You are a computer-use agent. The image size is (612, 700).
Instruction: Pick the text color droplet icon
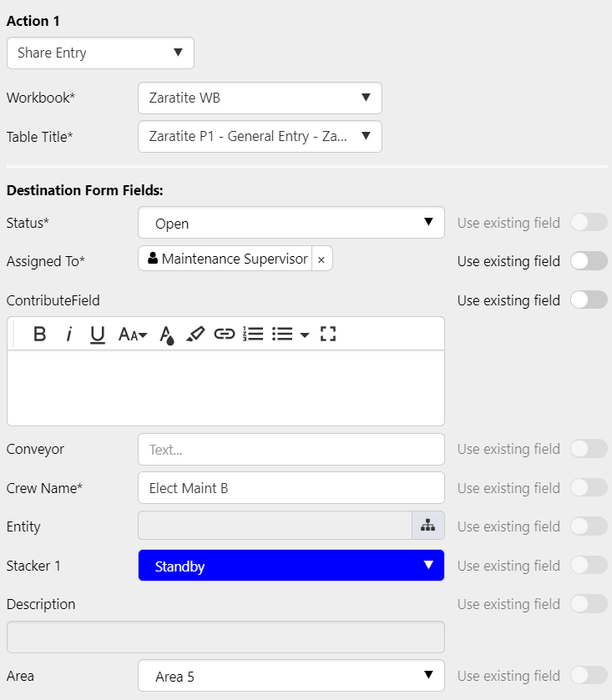tap(167, 335)
